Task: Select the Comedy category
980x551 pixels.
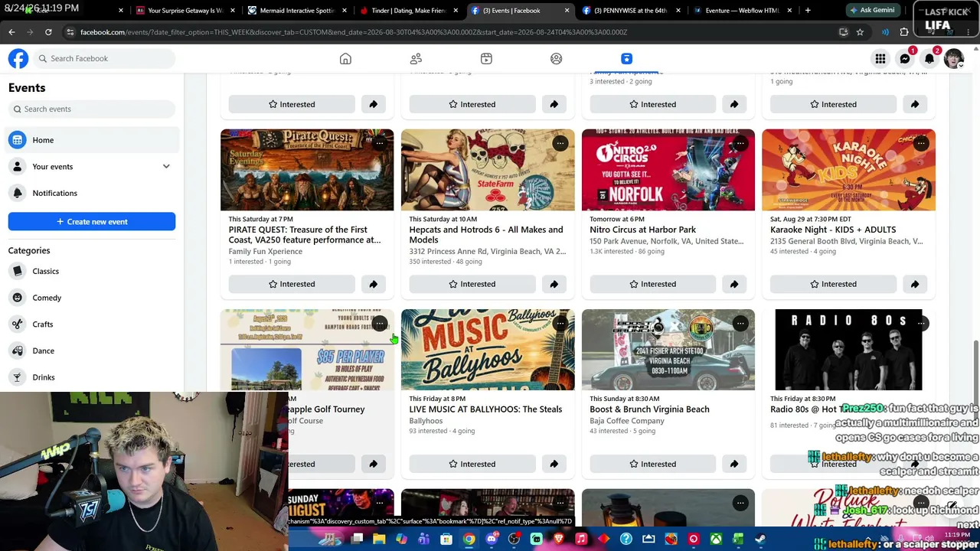Action: click(x=92, y=298)
